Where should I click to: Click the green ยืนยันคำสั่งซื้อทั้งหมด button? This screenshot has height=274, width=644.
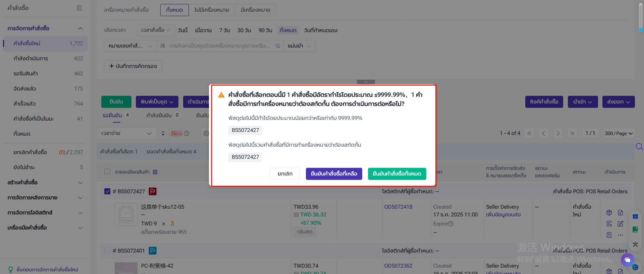tap(397, 174)
